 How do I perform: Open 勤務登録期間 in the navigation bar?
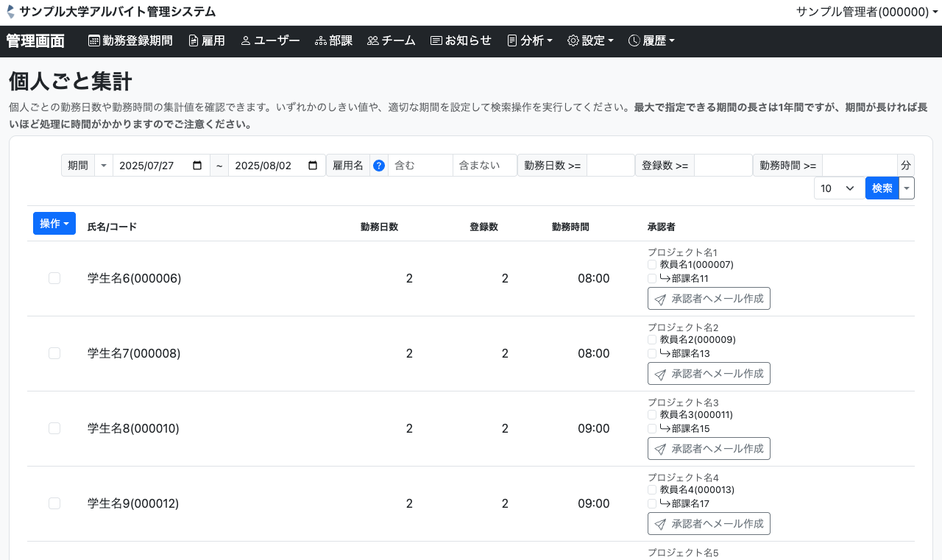[130, 40]
